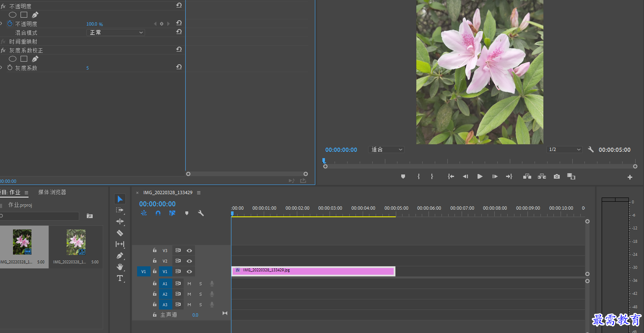Screen dimensions: 644x333
Task: Reset the 灰度系数校正 effect
Action: (179, 49)
